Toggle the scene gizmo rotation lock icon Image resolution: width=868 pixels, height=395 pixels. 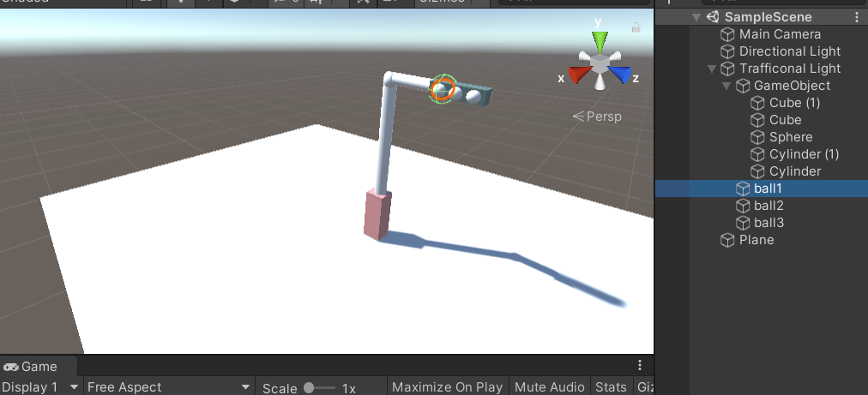636,27
